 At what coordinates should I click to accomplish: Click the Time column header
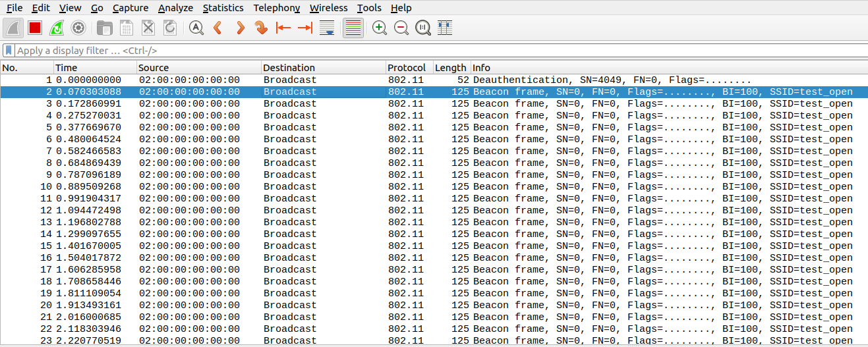[66, 68]
